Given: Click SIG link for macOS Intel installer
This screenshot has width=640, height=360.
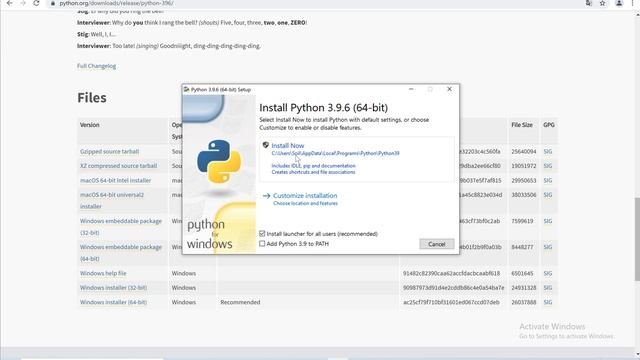Looking at the screenshot, I should 548,180.
